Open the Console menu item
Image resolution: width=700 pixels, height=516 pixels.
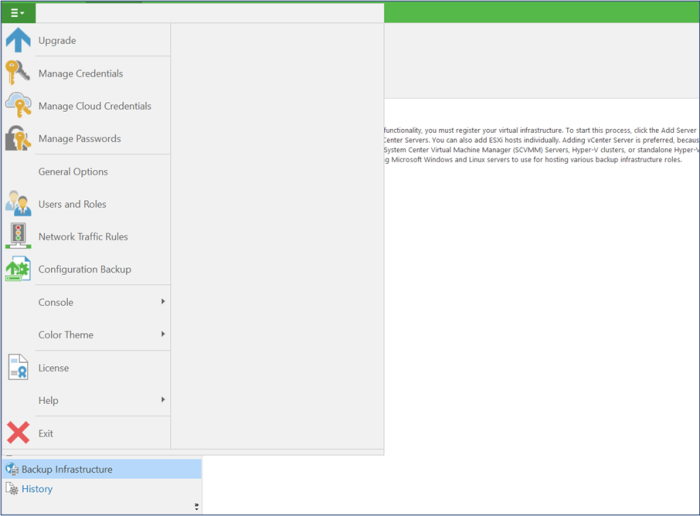(56, 303)
